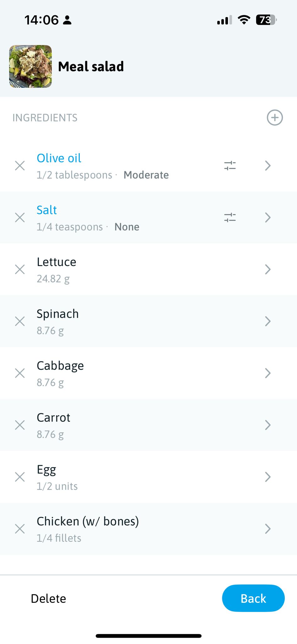Screen dimensions: 297x644
Task: Expand Olive oil details chevron
Action: click(267, 166)
